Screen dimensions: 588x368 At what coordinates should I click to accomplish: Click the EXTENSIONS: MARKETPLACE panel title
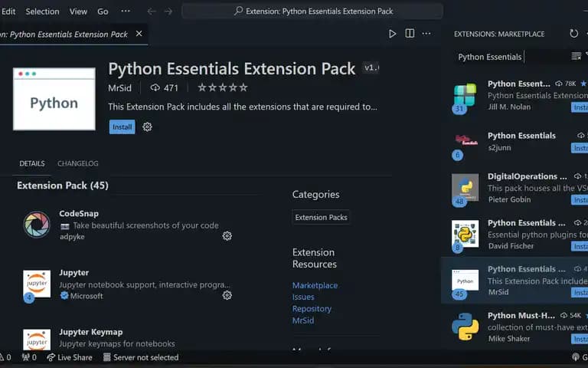click(x=499, y=34)
